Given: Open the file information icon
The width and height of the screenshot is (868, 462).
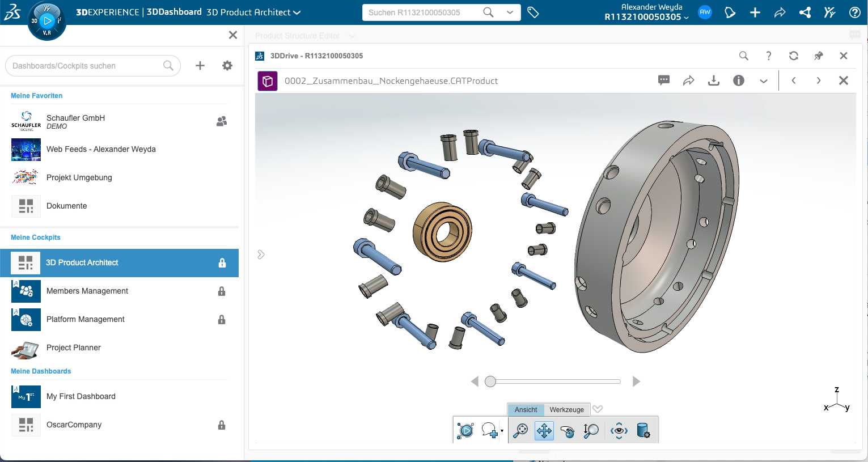Looking at the screenshot, I should (x=738, y=80).
